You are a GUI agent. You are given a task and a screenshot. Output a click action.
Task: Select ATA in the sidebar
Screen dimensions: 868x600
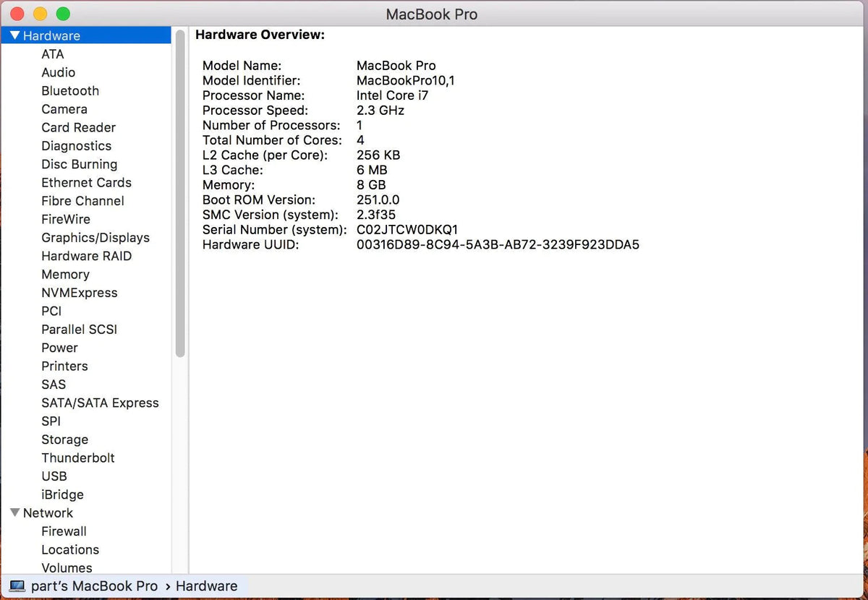click(x=53, y=54)
